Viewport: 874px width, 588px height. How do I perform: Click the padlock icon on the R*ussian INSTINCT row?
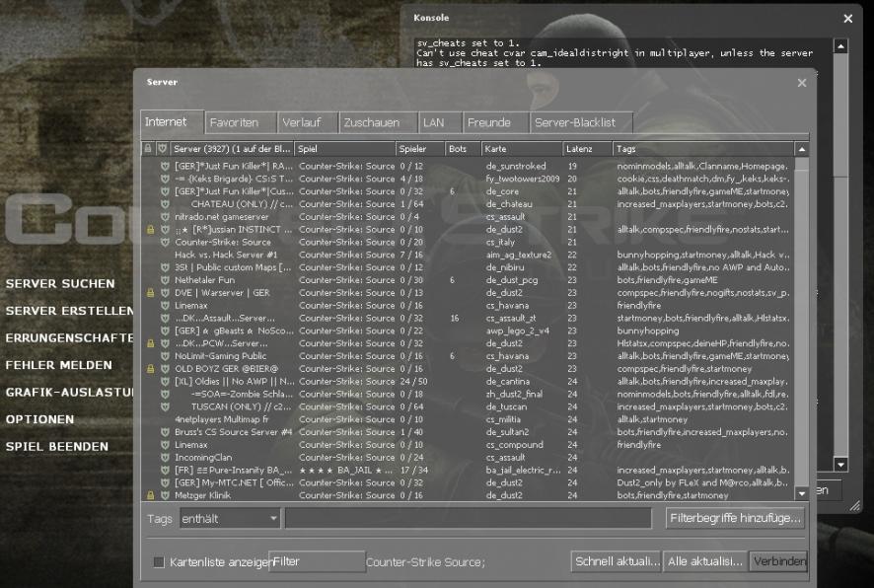point(151,230)
